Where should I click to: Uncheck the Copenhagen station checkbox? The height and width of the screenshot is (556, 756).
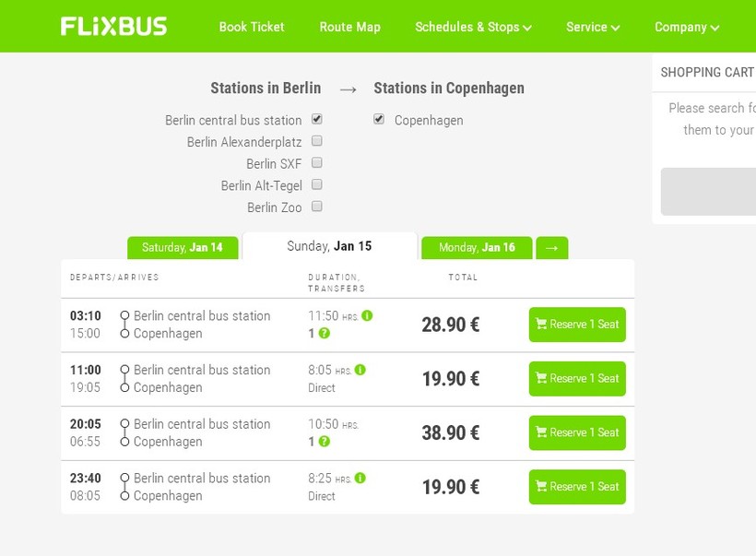pyautogui.click(x=379, y=119)
